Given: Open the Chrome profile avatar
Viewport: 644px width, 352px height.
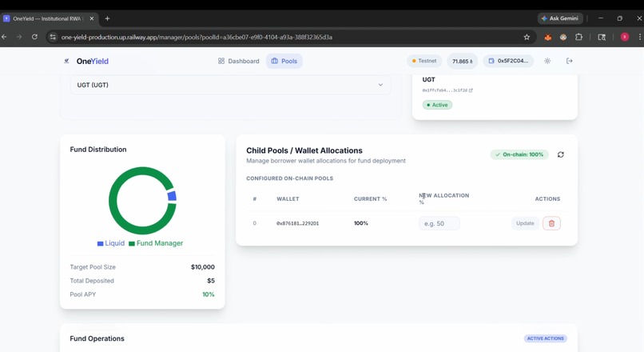Looking at the screenshot, I should pyautogui.click(x=625, y=37).
